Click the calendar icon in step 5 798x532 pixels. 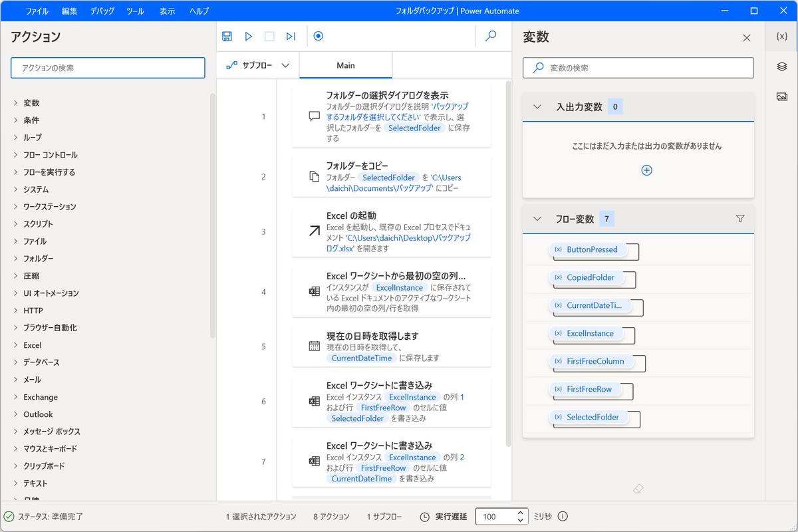click(315, 346)
